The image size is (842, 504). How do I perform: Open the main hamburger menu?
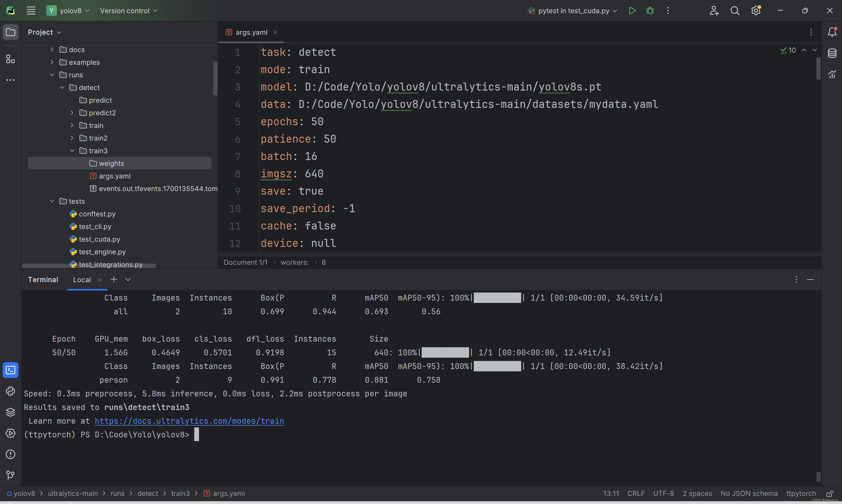31,11
